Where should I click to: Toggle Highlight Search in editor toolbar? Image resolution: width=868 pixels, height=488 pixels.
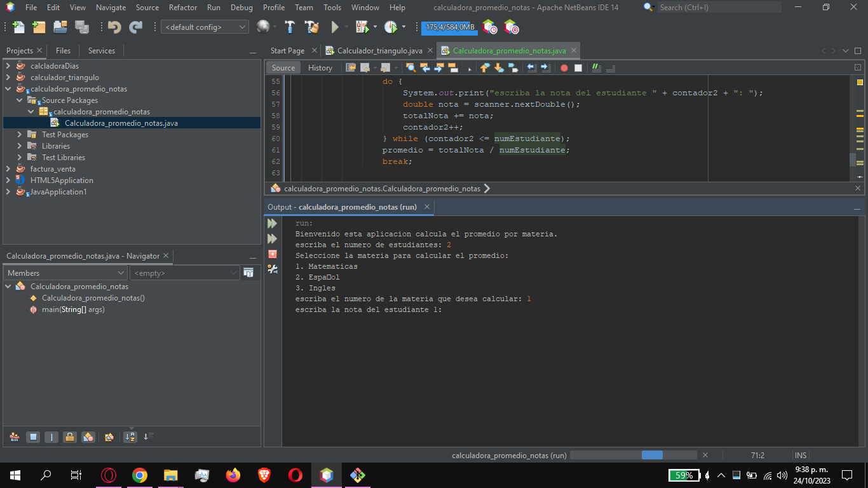tap(410, 67)
